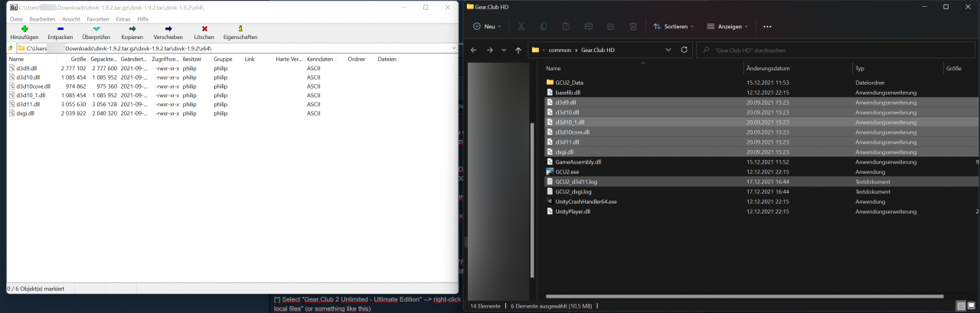Expand the Anzeigen view options dropdown
The image size is (980, 313).
(x=727, y=26)
